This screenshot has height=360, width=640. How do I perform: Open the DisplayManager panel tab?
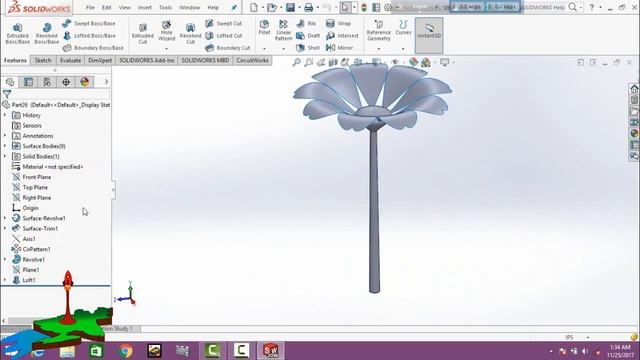(x=84, y=82)
